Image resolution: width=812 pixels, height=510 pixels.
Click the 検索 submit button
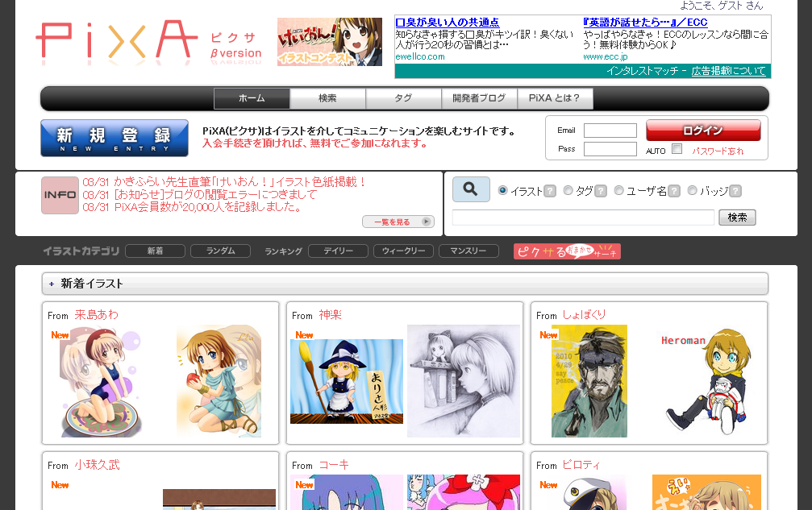[x=738, y=218]
